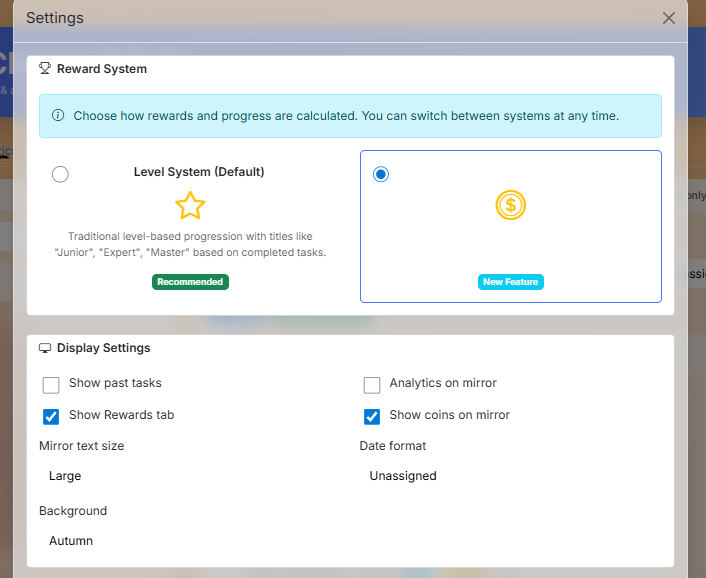Select the Level System (Default) radio button
Screen dimensions: 706x578
[60, 174]
